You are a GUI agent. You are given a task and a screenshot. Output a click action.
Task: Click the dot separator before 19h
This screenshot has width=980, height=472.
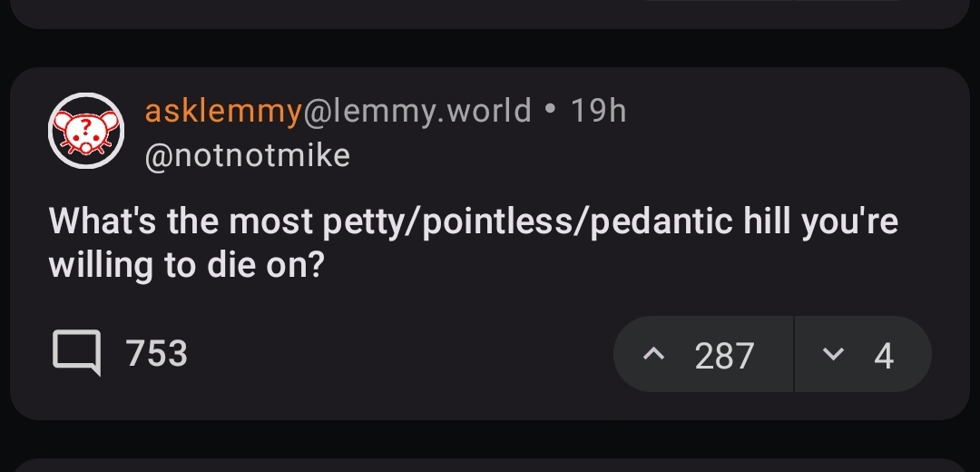[x=551, y=111]
